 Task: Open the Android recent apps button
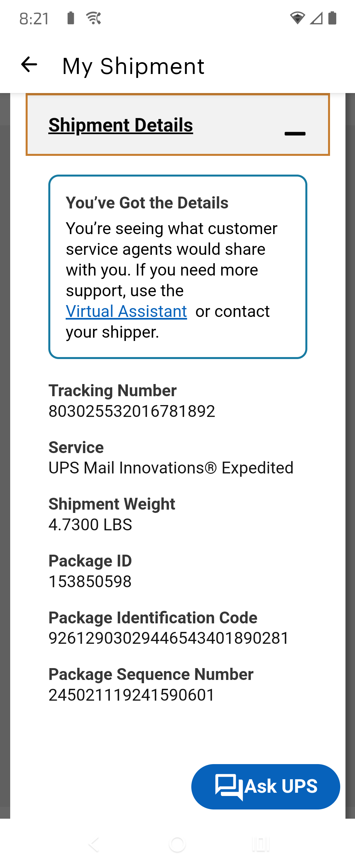261,844
